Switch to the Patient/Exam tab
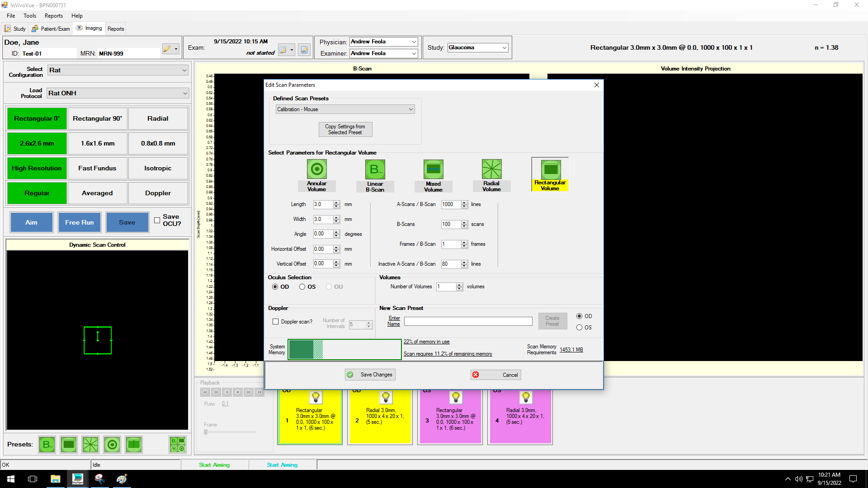This screenshot has width=868, height=488. [51, 28]
